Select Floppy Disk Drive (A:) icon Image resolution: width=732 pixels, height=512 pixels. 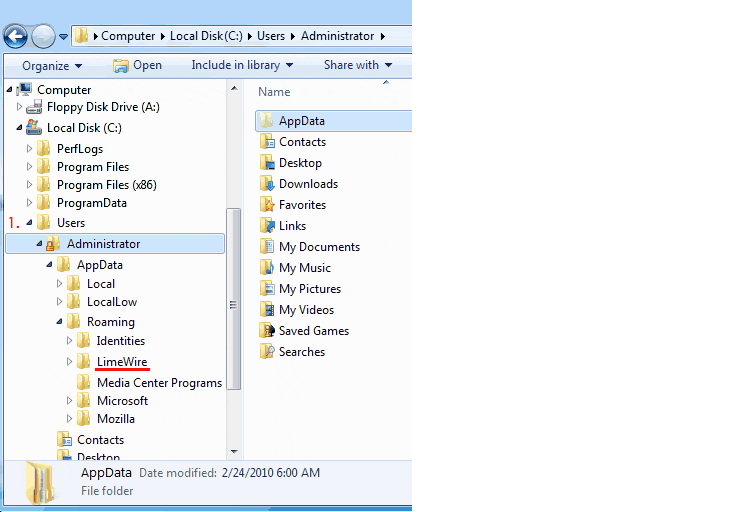click(x=33, y=107)
